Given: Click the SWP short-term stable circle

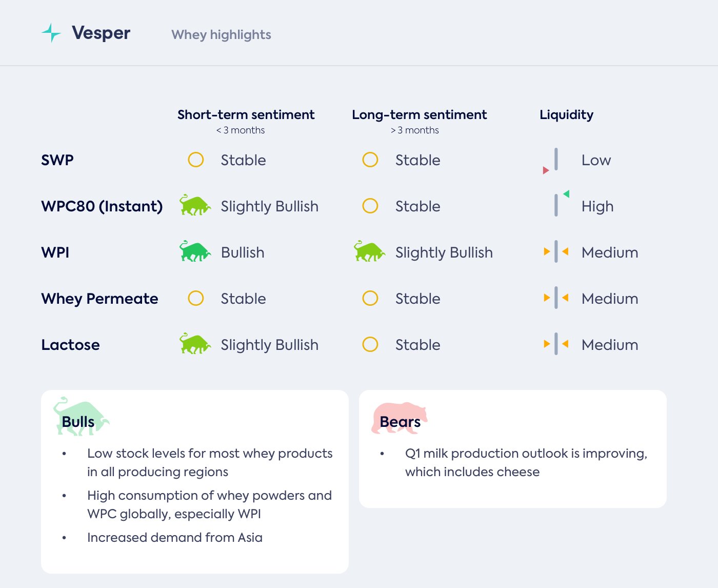Looking at the screenshot, I should point(196,160).
